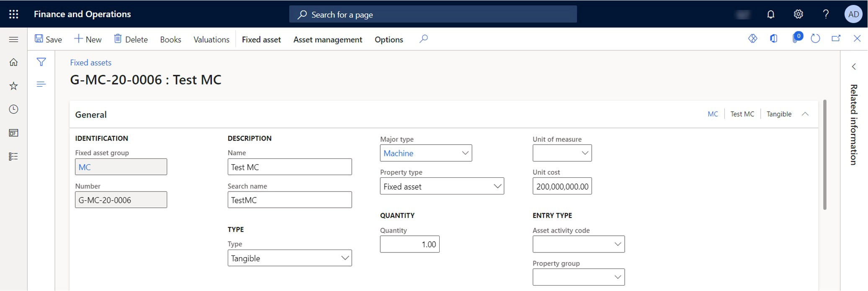Click the Fixed asset group field
868x291 pixels.
click(x=121, y=167)
